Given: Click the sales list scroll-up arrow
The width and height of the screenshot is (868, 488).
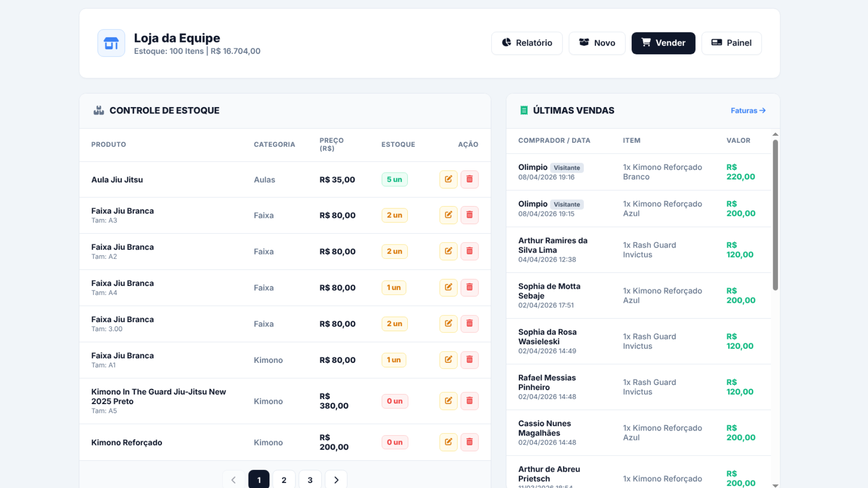Looking at the screenshot, I should click(775, 134).
